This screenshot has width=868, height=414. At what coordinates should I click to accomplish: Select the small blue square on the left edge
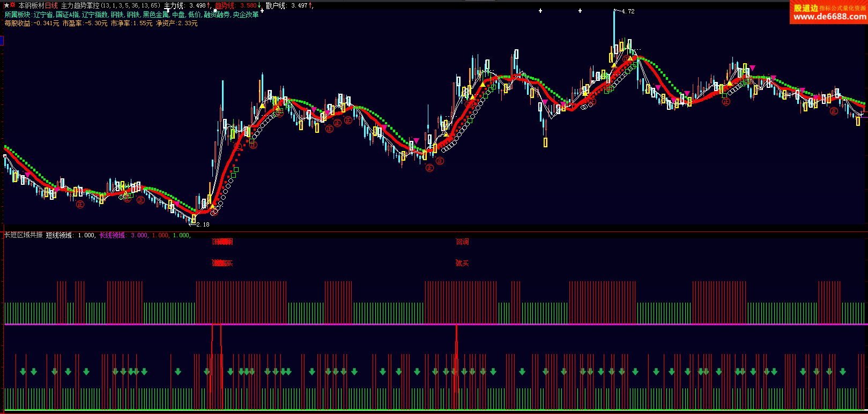[2, 41]
